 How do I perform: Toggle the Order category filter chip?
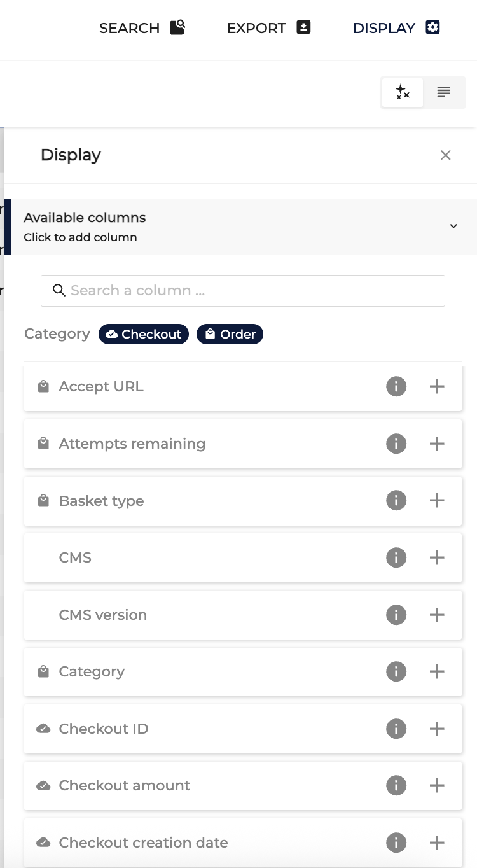230,334
